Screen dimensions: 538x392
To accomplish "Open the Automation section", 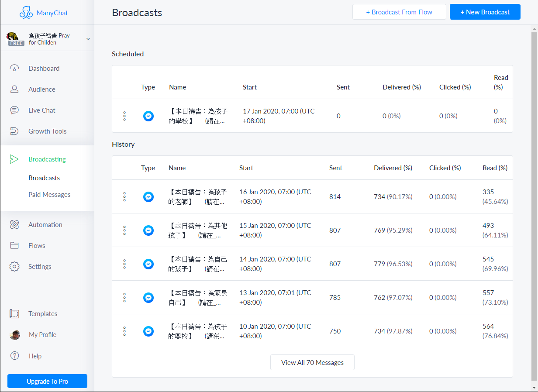I will 45,225.
